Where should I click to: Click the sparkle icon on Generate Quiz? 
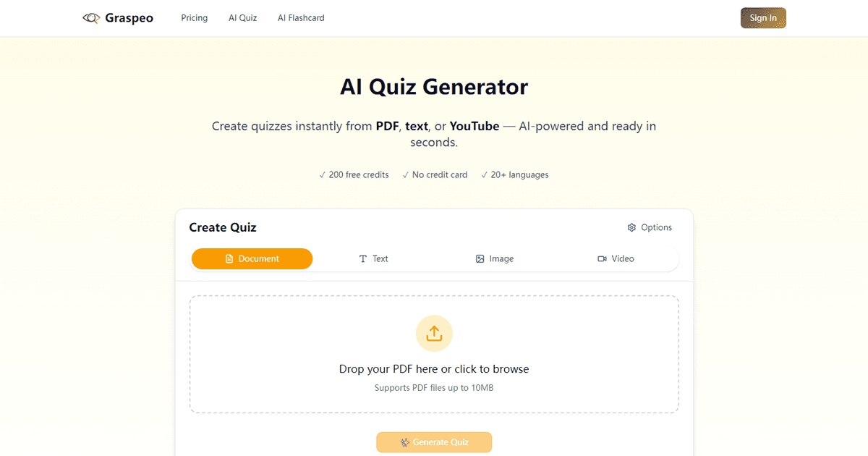(x=405, y=442)
